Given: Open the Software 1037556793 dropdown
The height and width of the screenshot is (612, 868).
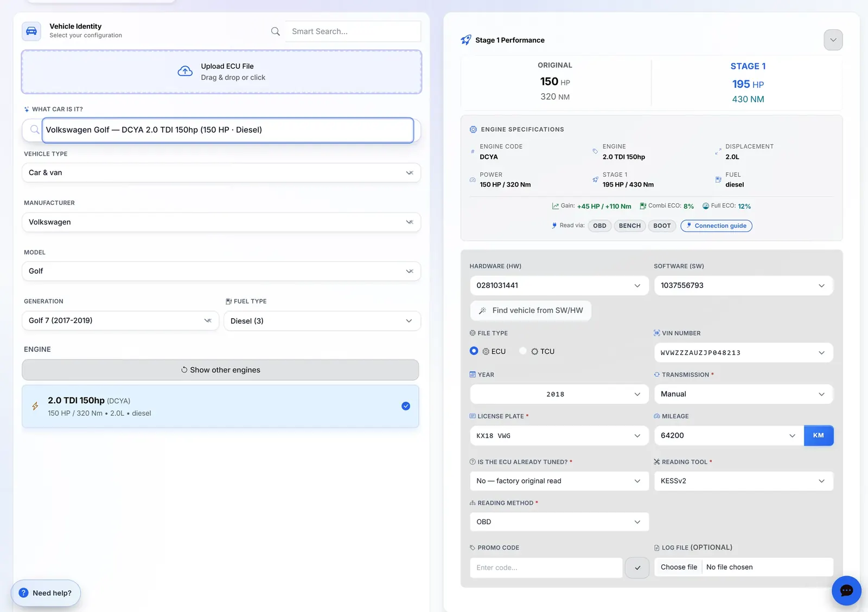Looking at the screenshot, I should (x=744, y=286).
